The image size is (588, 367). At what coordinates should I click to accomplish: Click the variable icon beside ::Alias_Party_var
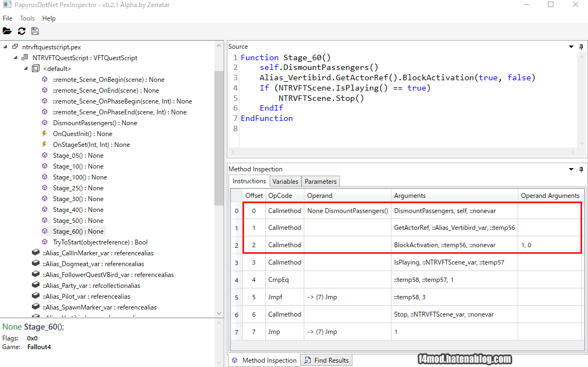pyautogui.click(x=36, y=285)
